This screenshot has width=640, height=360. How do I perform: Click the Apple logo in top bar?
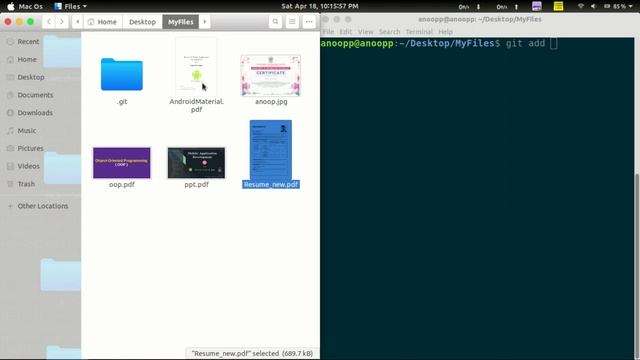(11, 6)
